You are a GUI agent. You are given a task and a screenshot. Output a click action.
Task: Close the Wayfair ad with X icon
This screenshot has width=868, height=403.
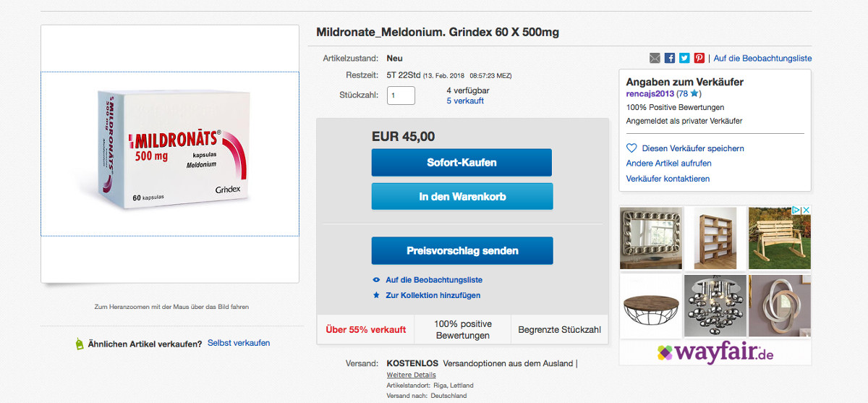806,211
